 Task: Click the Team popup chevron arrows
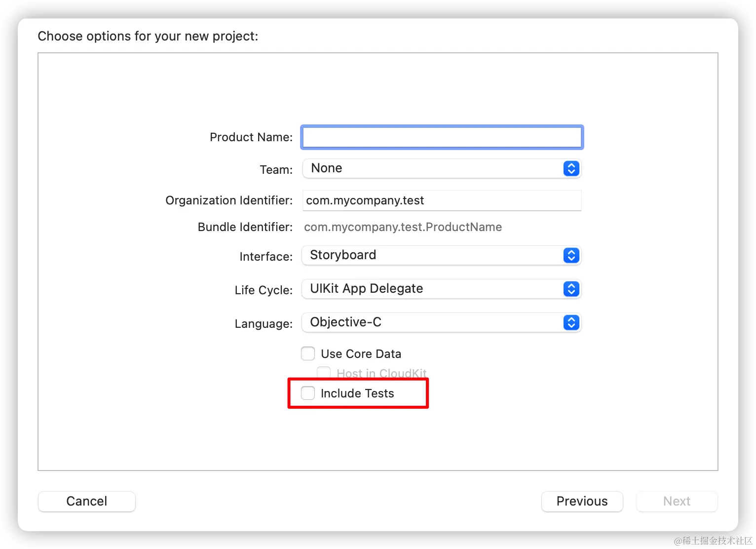click(571, 168)
